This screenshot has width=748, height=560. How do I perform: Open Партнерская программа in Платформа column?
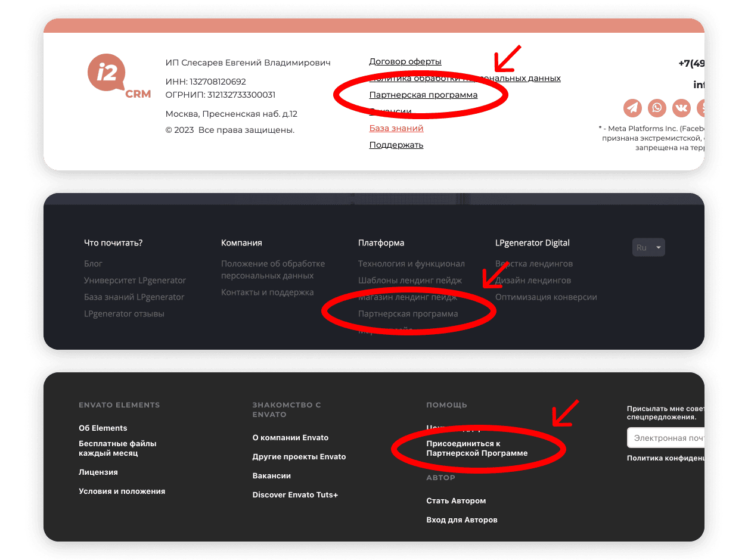point(408,313)
